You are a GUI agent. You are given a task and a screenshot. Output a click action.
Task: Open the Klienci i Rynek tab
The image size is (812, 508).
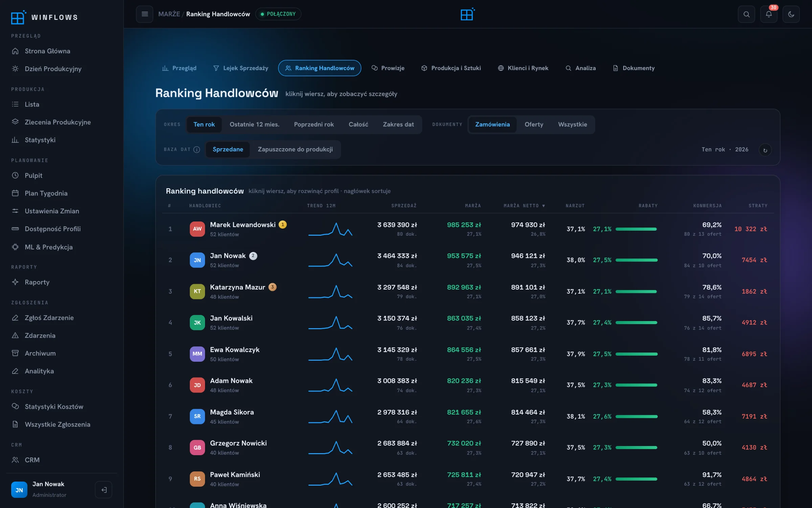(523, 68)
